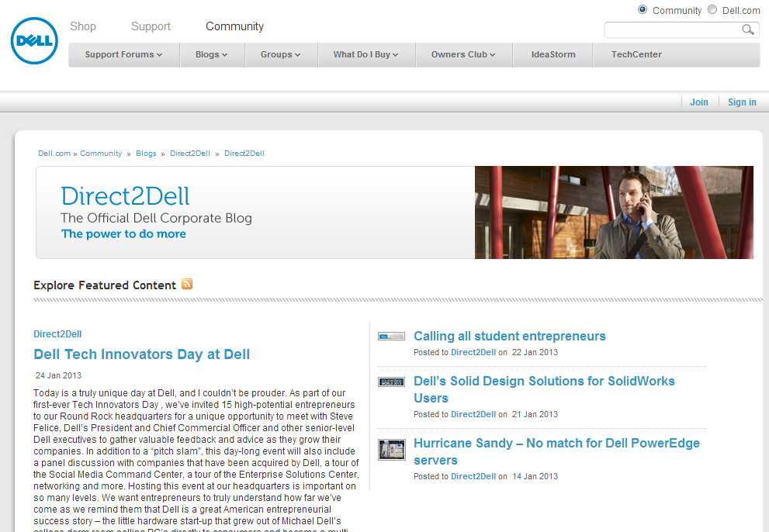The image size is (769, 532).
Task: Open Dell Tech Innovators Day at Dell
Action: (x=142, y=354)
